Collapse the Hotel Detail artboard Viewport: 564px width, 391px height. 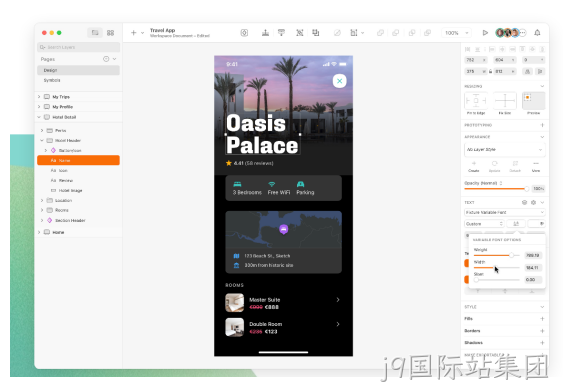pos(39,117)
